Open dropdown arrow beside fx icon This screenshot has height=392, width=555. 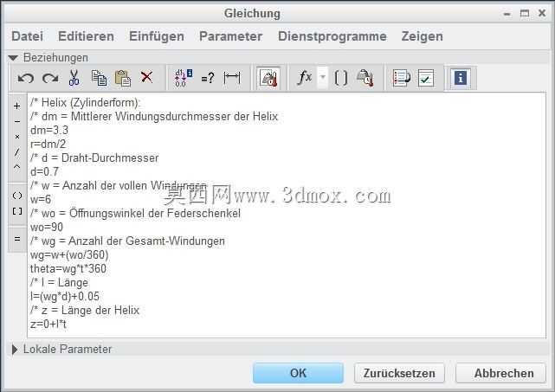pyautogui.click(x=322, y=77)
